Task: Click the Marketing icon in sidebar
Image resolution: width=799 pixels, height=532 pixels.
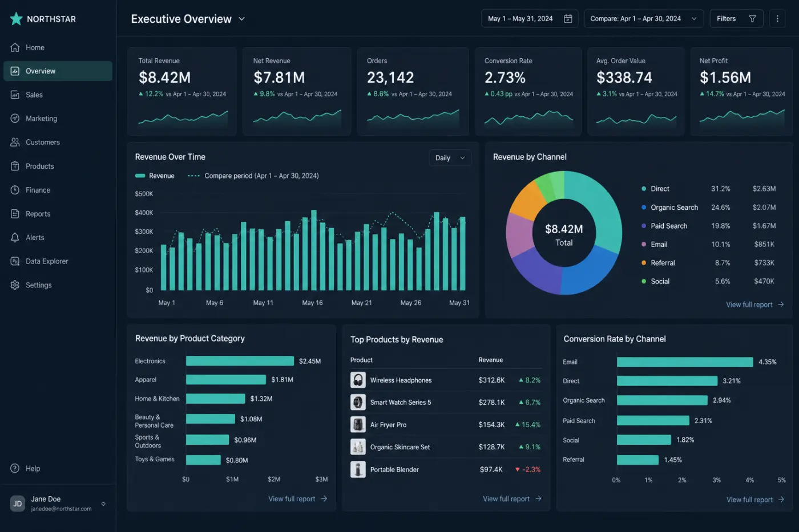Action: point(15,119)
